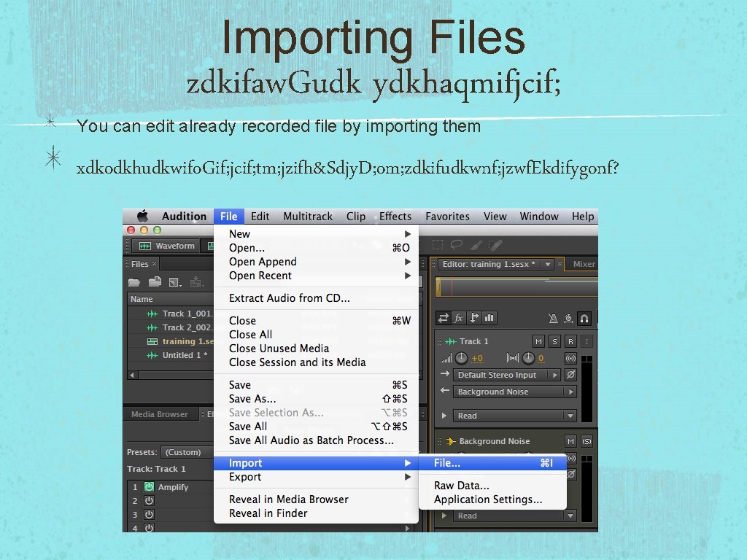Click the Waveform view button
The height and width of the screenshot is (560, 747).
tap(167, 246)
